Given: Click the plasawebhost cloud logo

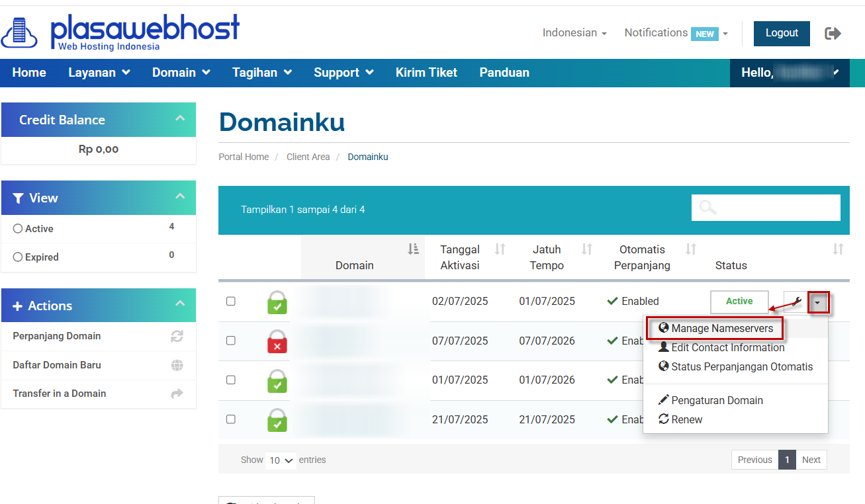Looking at the screenshot, I should pos(20,32).
